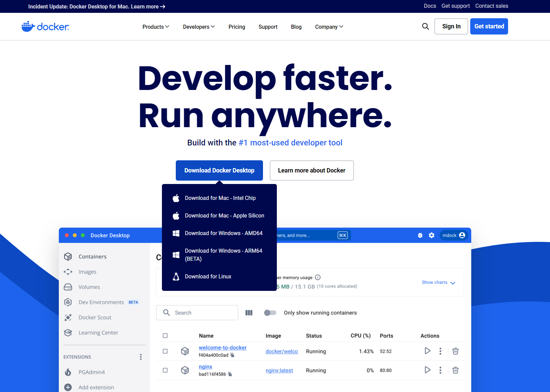Select Download for Windows - AMD64

pos(219,233)
